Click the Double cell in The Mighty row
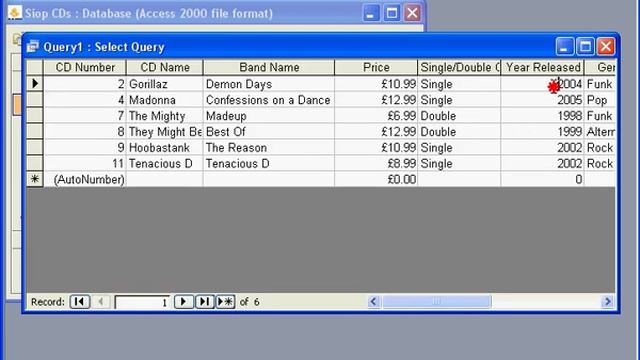Screen dimensions: 640x360 tap(460, 116)
